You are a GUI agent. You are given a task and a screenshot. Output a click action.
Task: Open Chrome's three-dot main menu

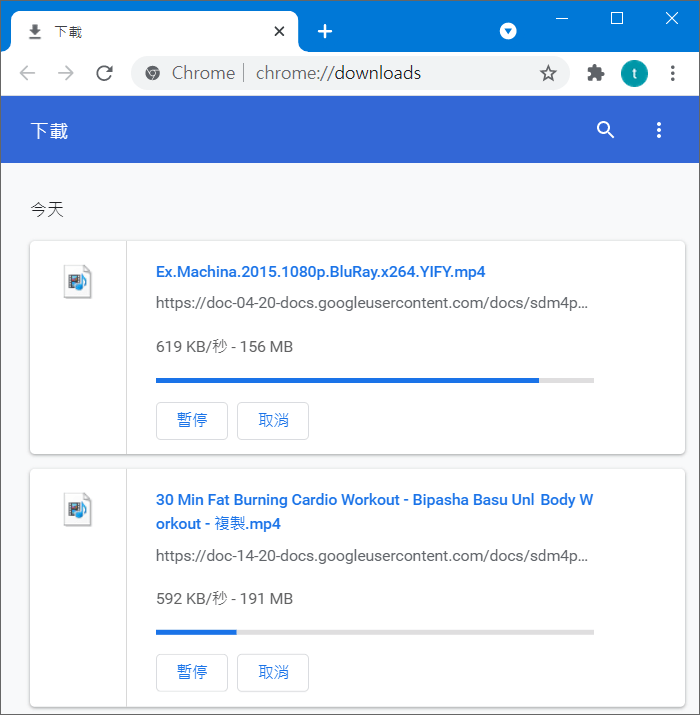click(x=673, y=73)
